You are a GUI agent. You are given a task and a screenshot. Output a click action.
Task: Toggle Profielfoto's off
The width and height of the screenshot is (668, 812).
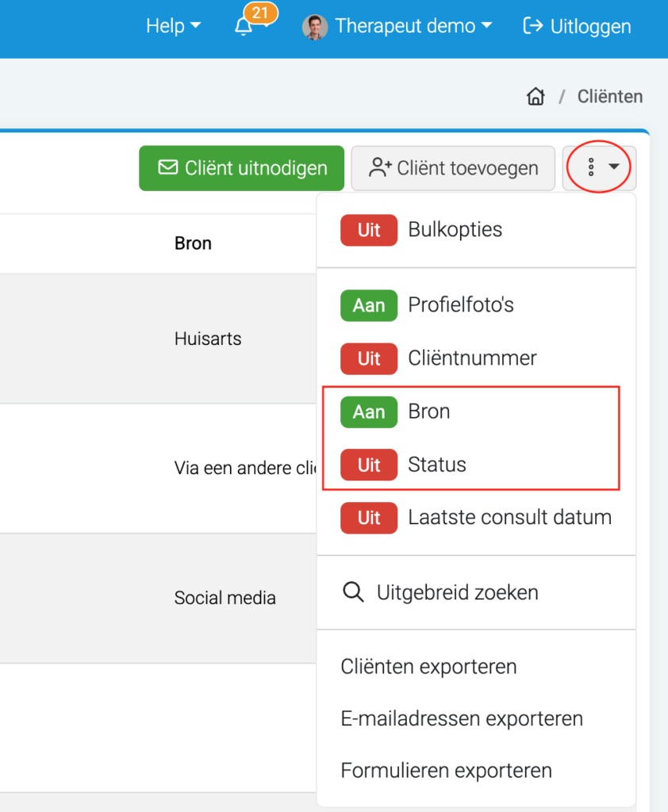[369, 305]
